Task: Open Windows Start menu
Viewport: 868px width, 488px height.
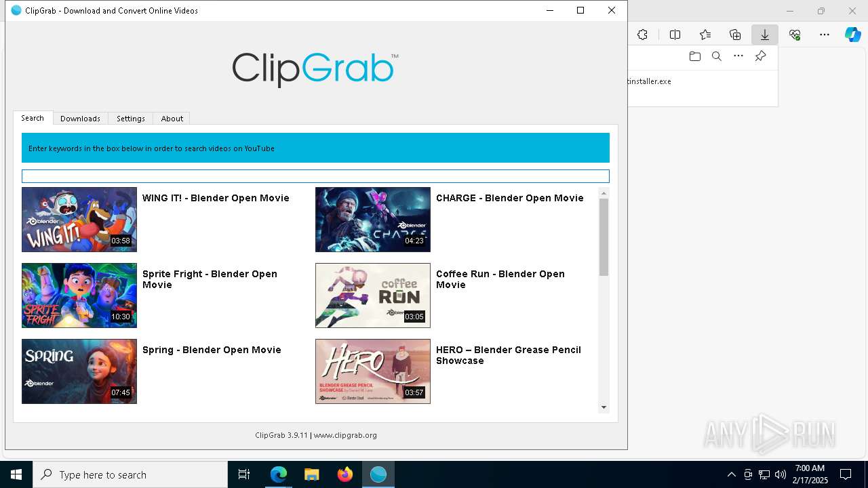Action: pos(16,474)
